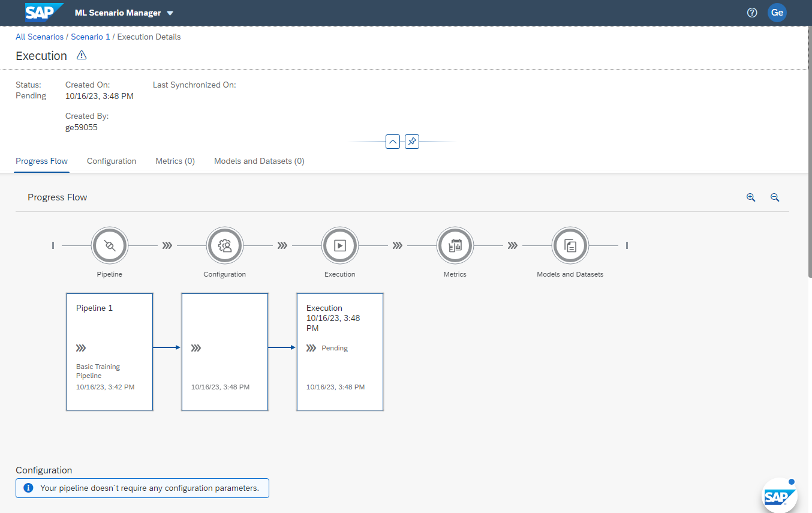Image resolution: width=812 pixels, height=513 pixels.
Task: Select the Pipeline 1 card
Action: (110, 352)
